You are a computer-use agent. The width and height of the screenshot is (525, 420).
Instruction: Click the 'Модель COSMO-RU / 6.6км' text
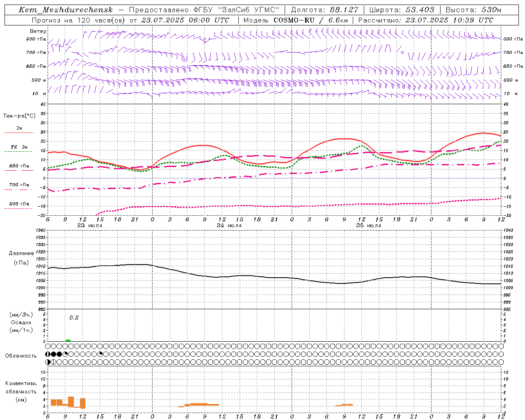295,20
